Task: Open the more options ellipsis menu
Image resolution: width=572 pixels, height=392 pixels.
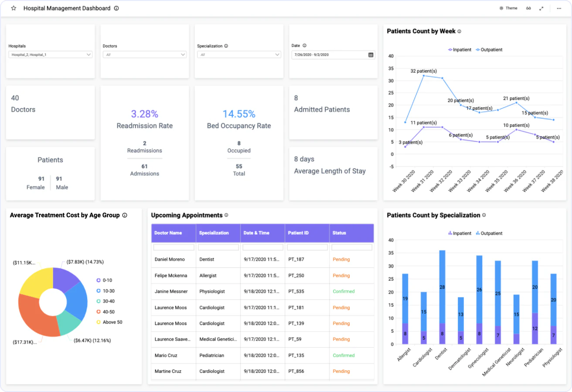Action: tap(559, 8)
